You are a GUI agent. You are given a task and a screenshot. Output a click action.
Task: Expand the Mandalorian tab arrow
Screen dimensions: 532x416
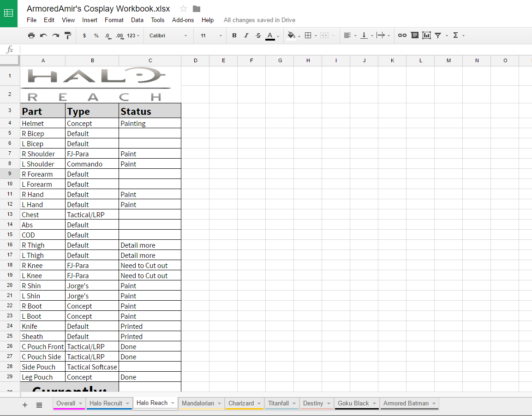pyautogui.click(x=220, y=404)
